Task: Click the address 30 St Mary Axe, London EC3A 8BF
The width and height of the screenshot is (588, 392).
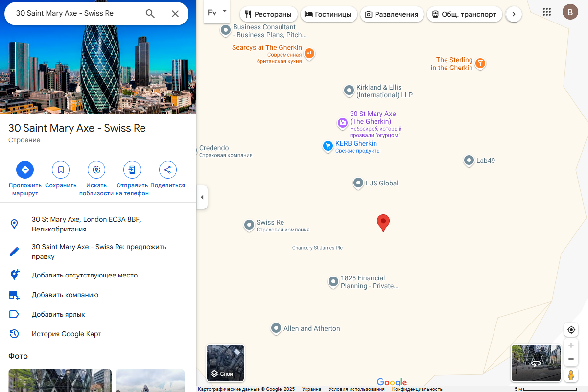Action: pyautogui.click(x=98, y=224)
